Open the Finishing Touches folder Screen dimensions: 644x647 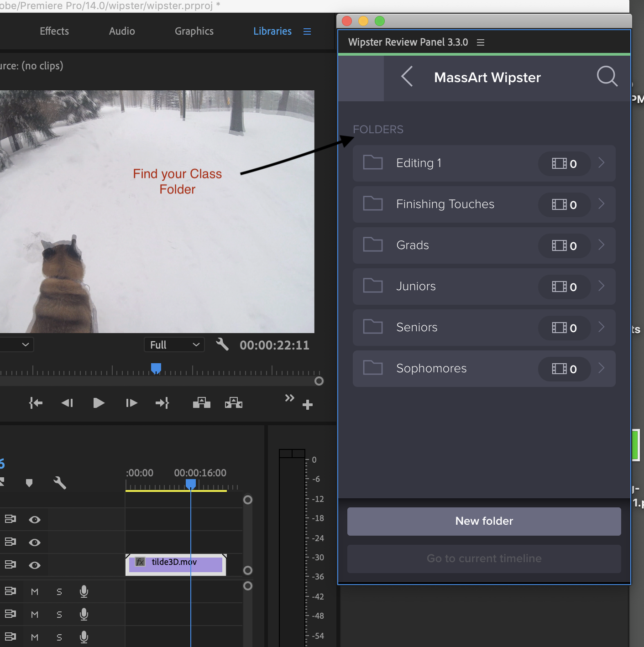pos(484,204)
